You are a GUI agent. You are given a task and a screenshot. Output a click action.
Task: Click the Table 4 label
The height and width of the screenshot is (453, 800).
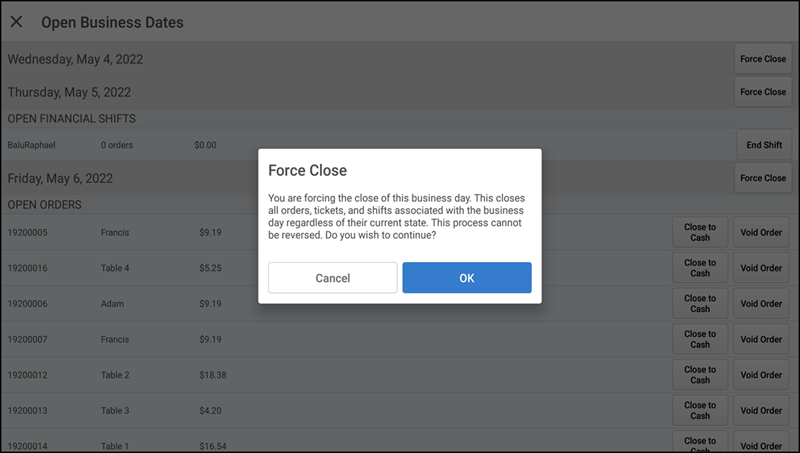coord(115,268)
